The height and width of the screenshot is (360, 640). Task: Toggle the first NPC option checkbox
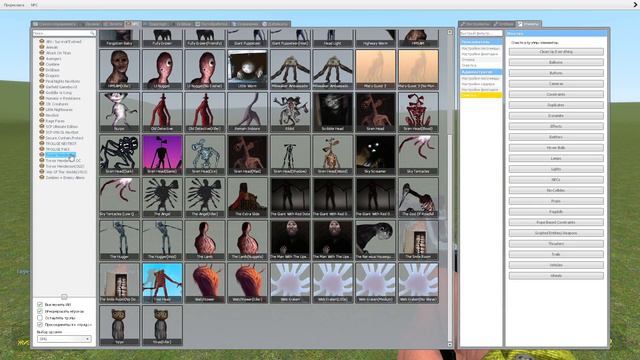[40, 304]
